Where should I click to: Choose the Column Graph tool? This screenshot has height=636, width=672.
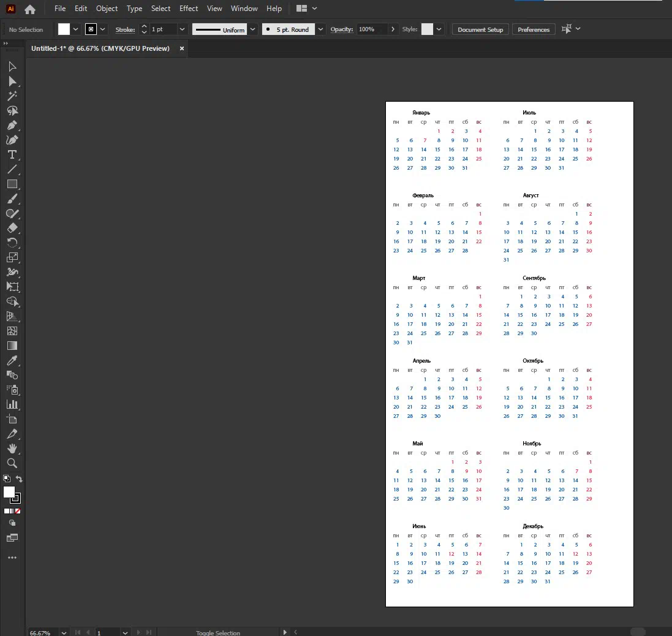(12, 404)
